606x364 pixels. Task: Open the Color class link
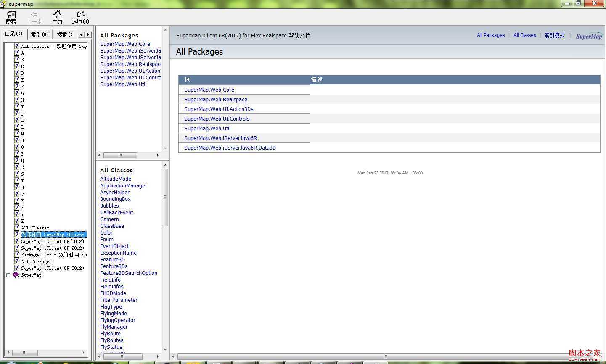click(x=106, y=232)
